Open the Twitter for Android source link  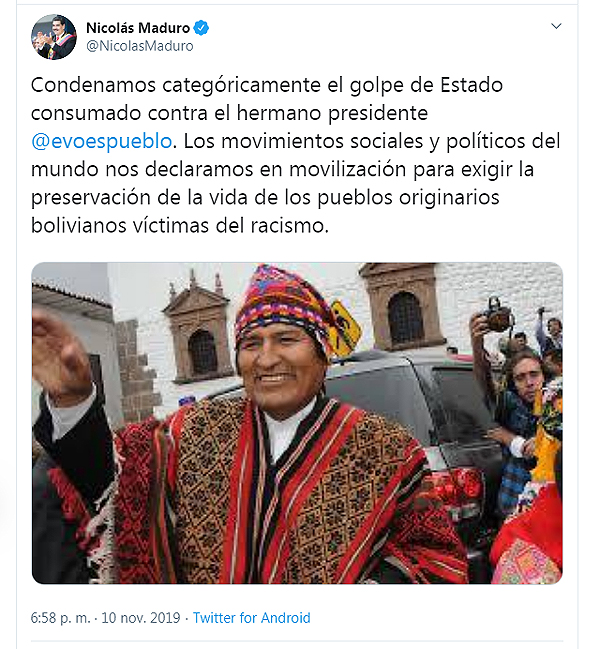(252, 618)
